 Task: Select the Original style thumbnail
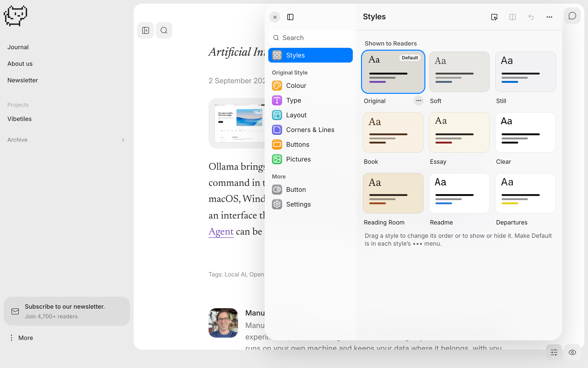(x=393, y=72)
